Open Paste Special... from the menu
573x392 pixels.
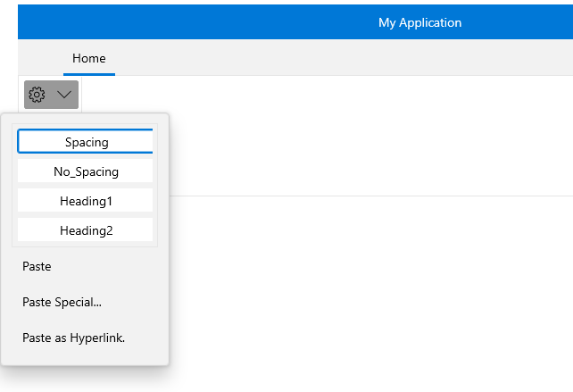click(x=62, y=302)
